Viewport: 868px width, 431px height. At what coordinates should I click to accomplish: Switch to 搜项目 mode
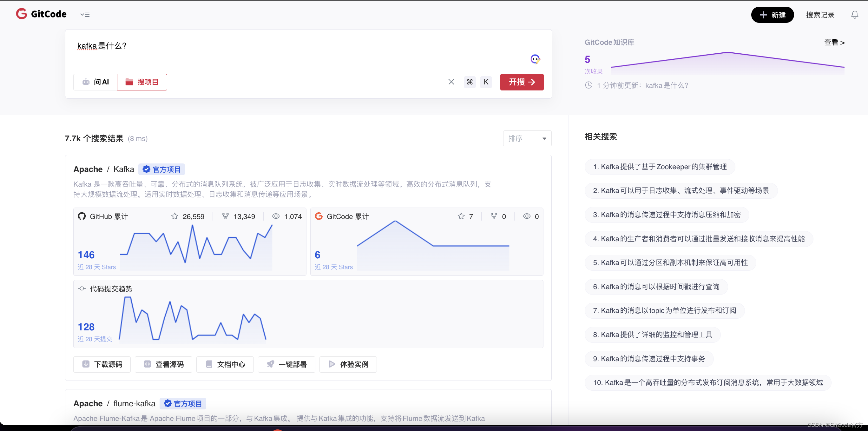(142, 82)
